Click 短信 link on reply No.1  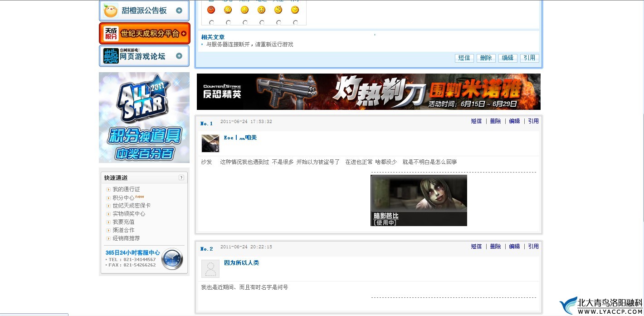(476, 121)
